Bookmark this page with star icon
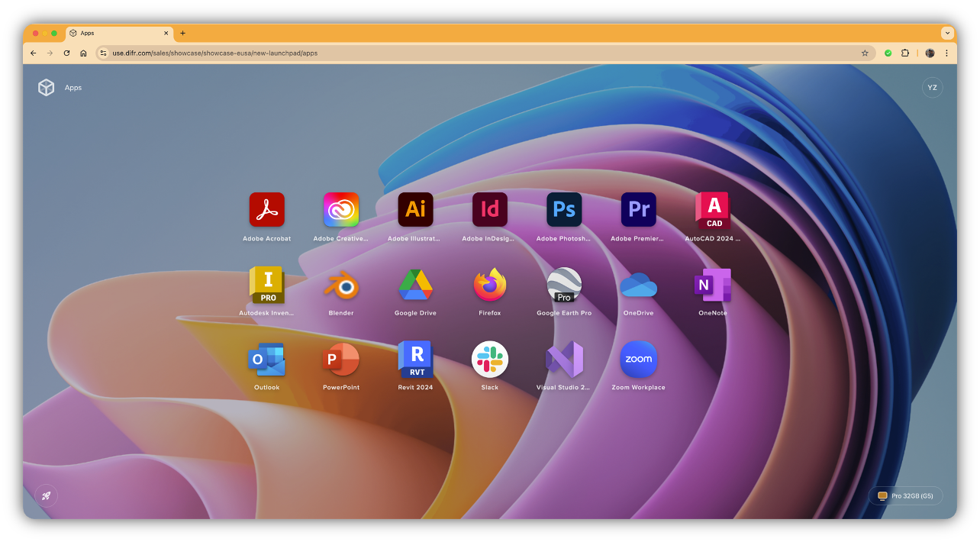Image resolution: width=980 pixels, height=542 pixels. pyautogui.click(x=865, y=53)
